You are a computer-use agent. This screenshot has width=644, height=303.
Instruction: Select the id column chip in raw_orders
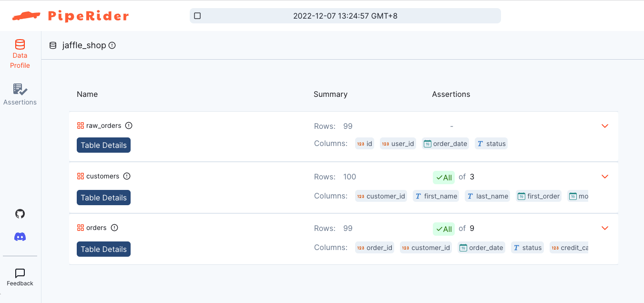pos(365,144)
